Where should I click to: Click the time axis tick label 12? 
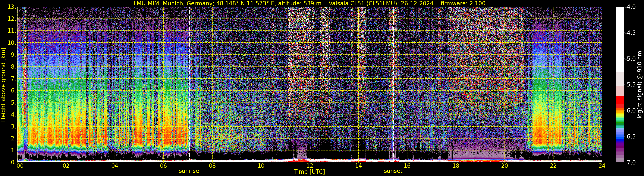pos(310,166)
